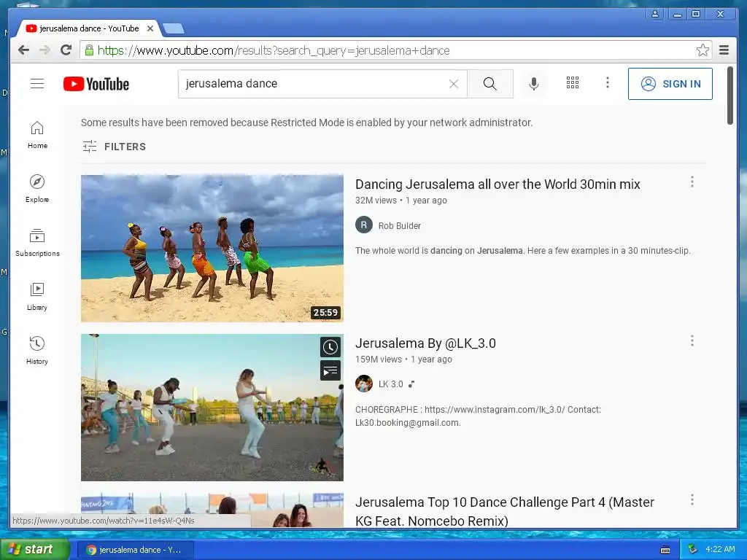Click the browser back arrow
Image resolution: width=747 pixels, height=560 pixels.
(x=23, y=50)
